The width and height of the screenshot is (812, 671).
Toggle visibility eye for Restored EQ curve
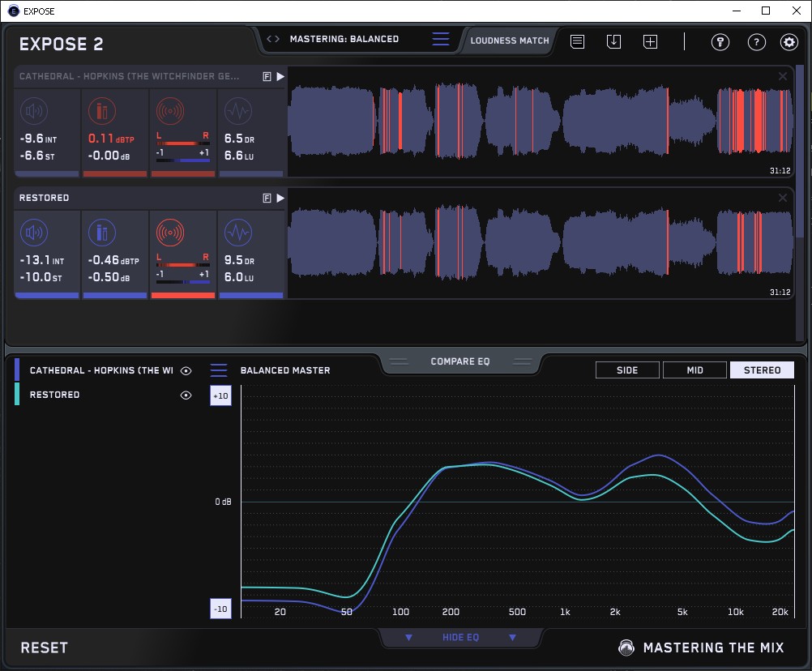[186, 395]
